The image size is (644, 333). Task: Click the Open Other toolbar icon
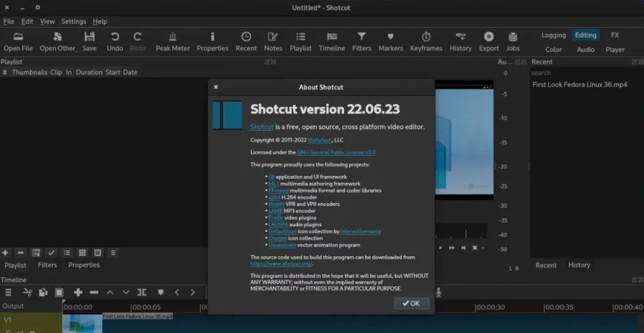click(x=57, y=42)
